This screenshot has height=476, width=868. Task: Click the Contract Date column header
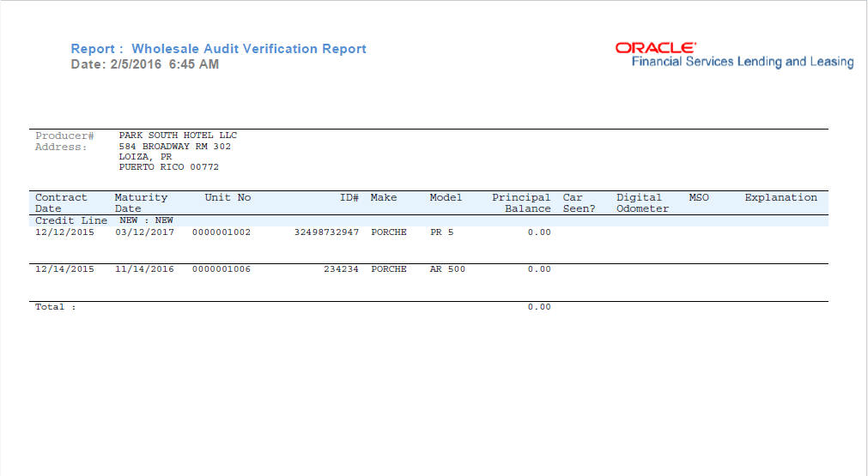pyautogui.click(x=61, y=203)
